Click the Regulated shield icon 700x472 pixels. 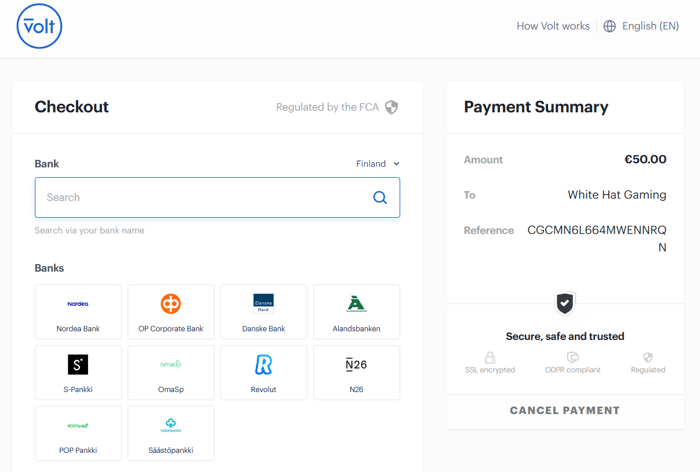648,357
